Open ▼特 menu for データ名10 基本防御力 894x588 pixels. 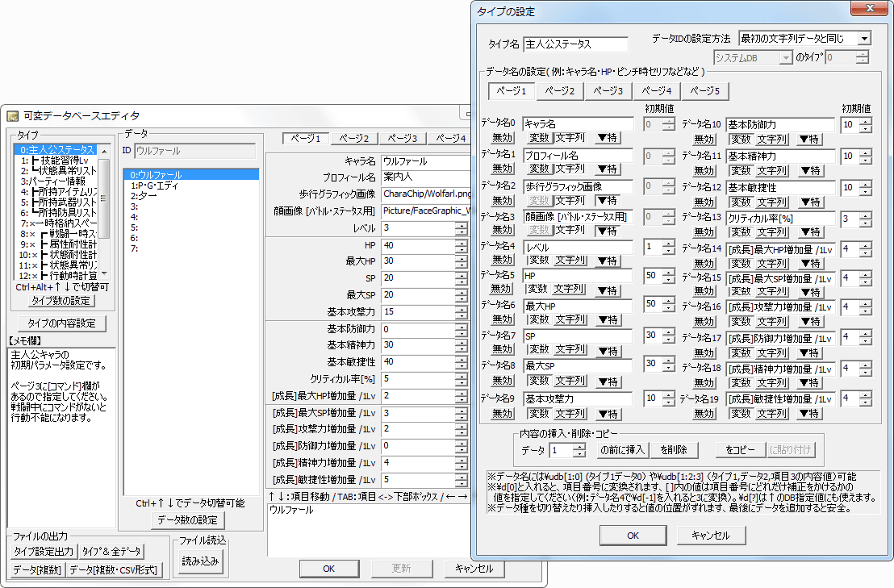[x=808, y=139]
